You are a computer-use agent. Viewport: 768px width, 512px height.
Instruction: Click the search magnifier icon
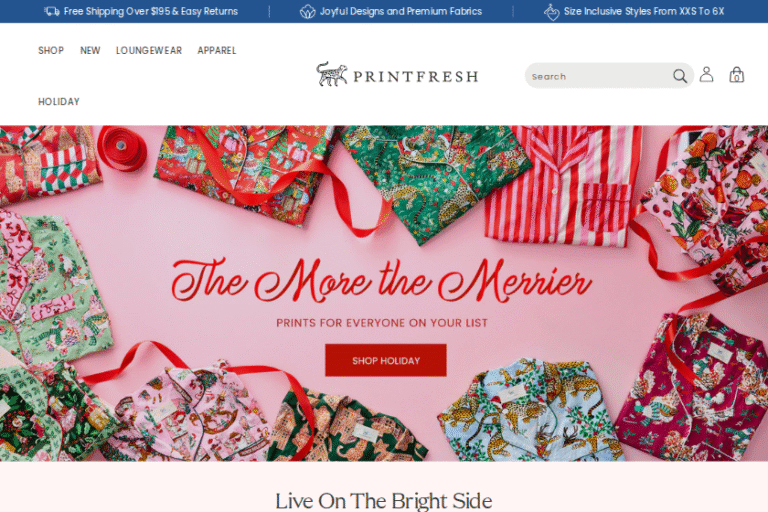[x=680, y=76]
